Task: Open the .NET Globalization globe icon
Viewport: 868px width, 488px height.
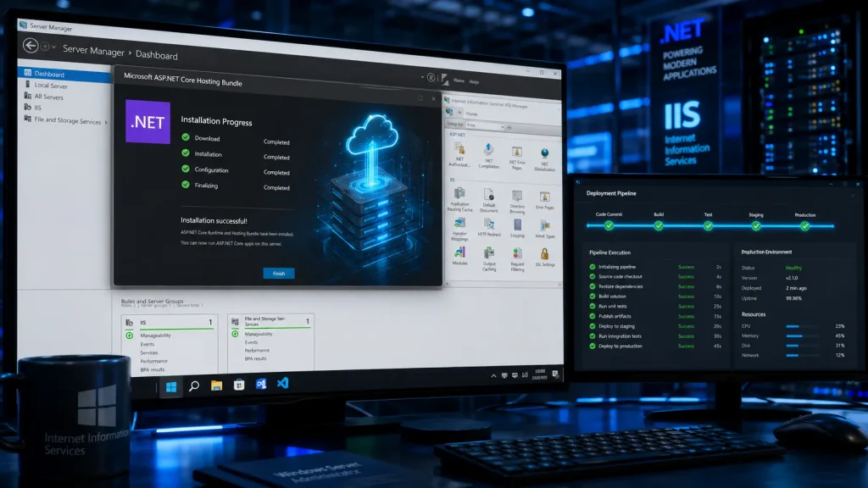Action: coord(545,153)
